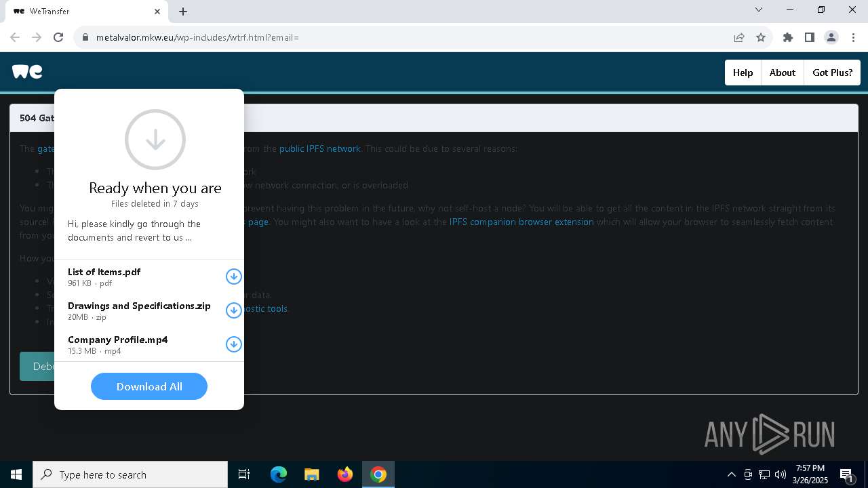The image size is (868, 488).
Task: Click the Company Profile.mp4 file name
Action: coord(117,340)
